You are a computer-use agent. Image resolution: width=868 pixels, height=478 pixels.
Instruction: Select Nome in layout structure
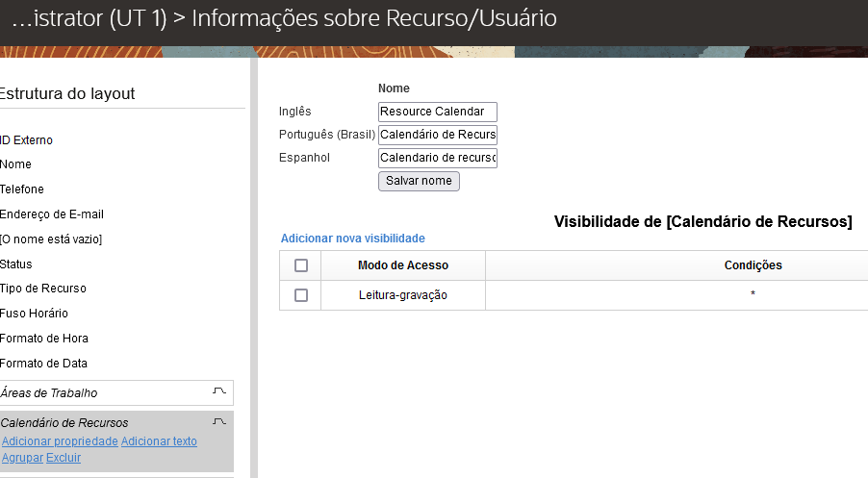pos(15,164)
